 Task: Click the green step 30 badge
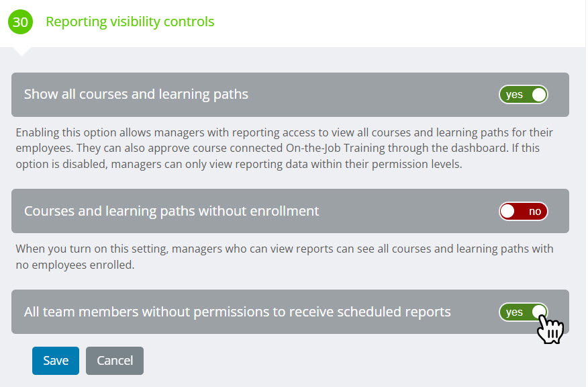coord(20,21)
